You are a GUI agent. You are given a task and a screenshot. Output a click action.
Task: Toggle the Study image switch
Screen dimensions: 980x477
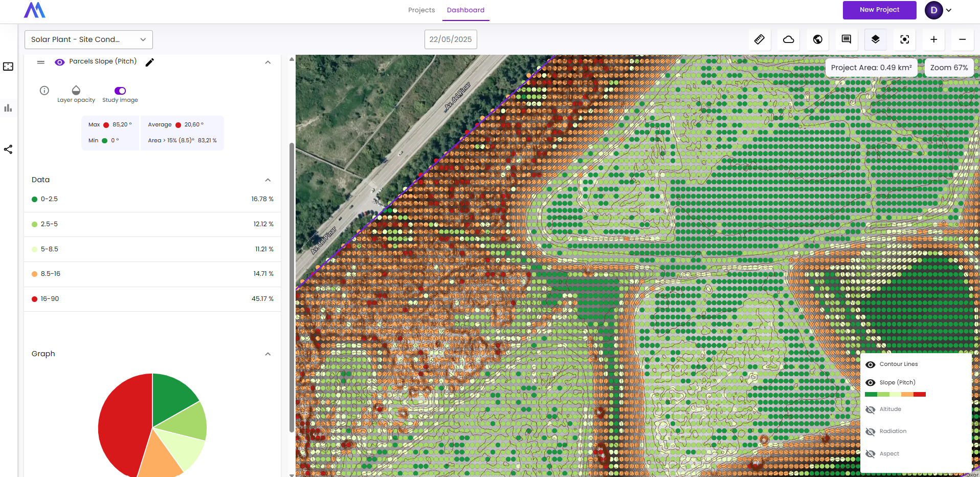tap(120, 91)
